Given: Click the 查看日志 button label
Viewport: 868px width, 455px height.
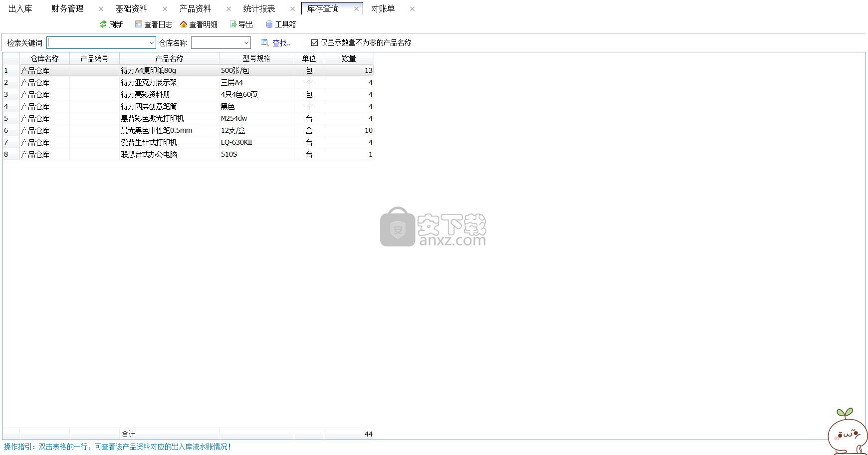Looking at the screenshot, I should [158, 24].
